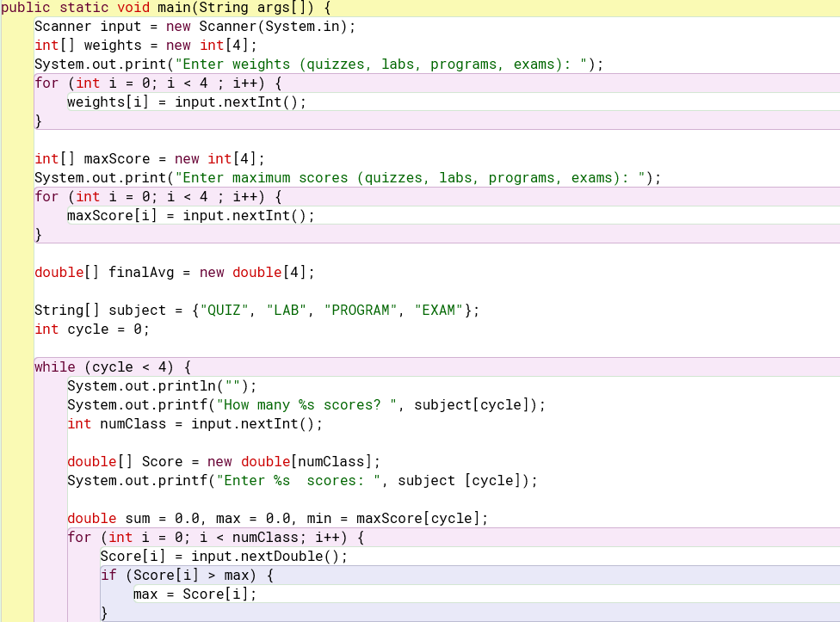The width and height of the screenshot is (840, 622).
Task: Click the 'double[] finalAvg = new double[4];' line
Action: point(175,273)
